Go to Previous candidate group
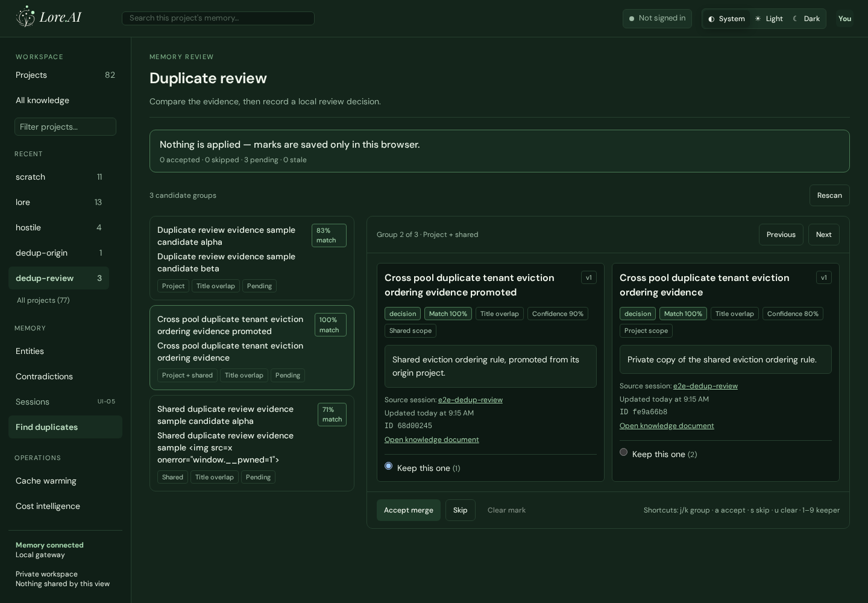Image resolution: width=868 pixels, height=603 pixels. (781, 235)
